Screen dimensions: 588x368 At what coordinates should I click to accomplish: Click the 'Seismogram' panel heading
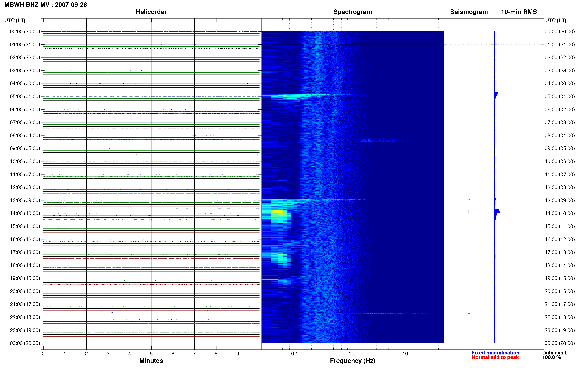tap(469, 12)
